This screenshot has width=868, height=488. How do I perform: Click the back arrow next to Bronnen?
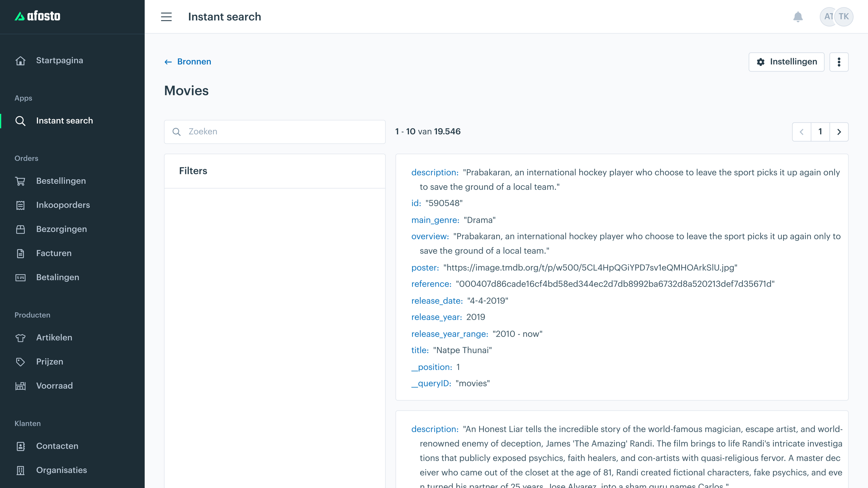pos(168,62)
